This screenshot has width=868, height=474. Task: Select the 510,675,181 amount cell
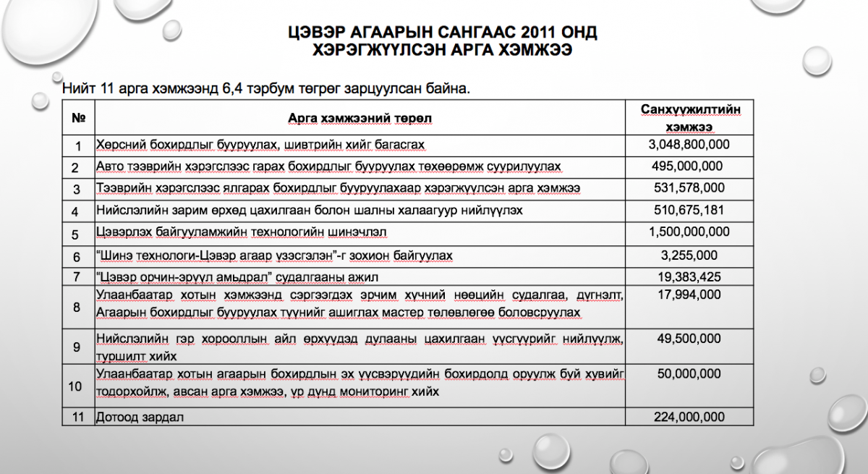690,211
